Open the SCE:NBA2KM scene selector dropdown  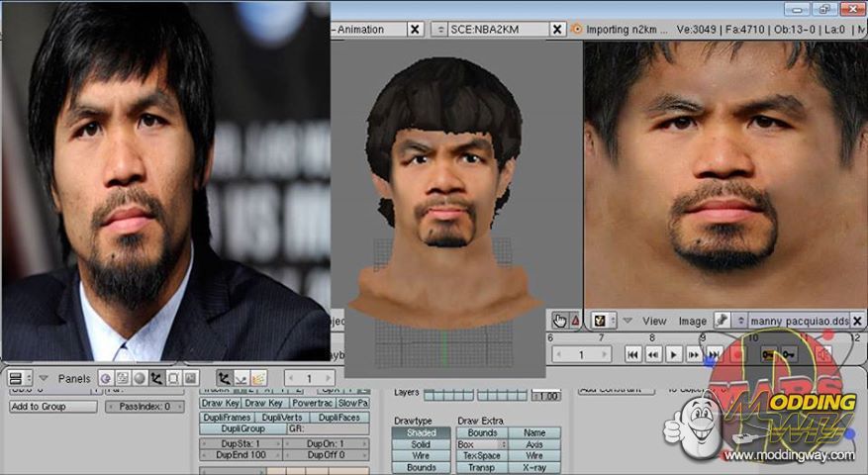pyautogui.click(x=440, y=30)
